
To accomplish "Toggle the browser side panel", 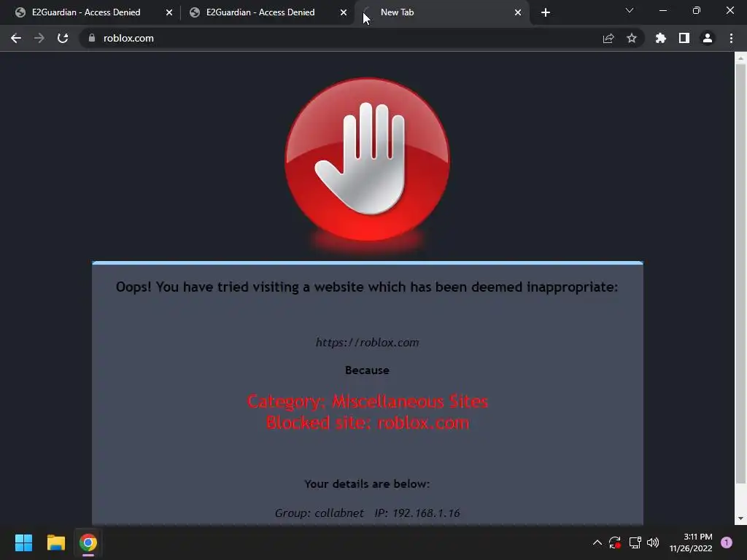I will point(684,38).
